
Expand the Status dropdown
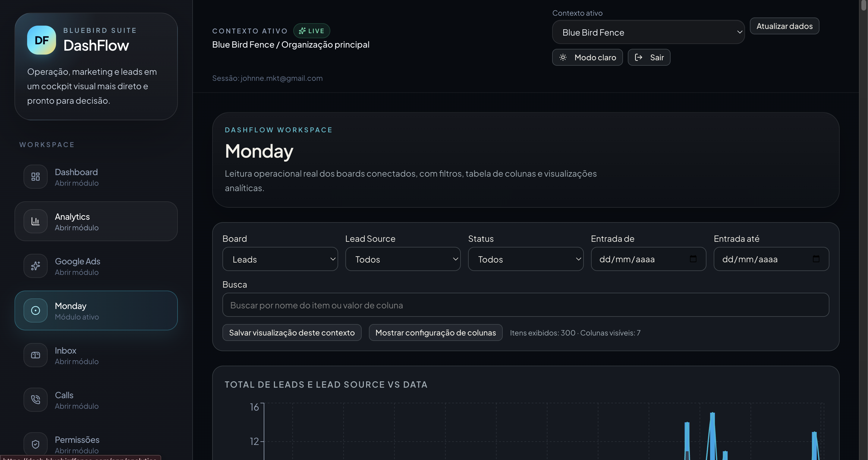click(x=526, y=259)
